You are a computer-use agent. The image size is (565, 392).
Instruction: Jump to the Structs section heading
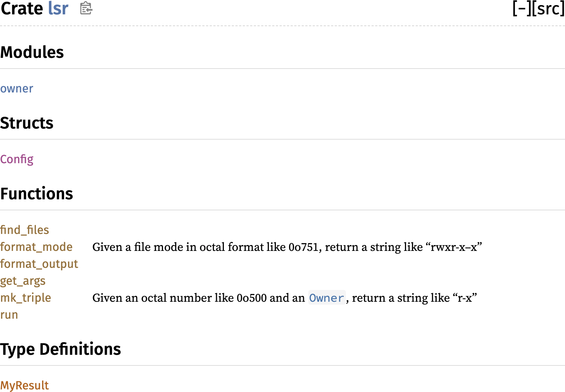click(x=27, y=123)
